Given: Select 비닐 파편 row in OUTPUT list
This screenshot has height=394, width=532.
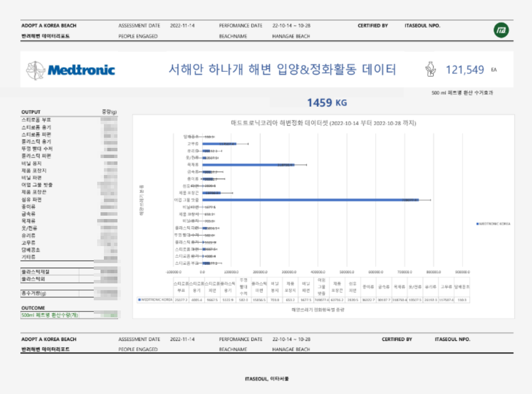Looking at the screenshot, I should pos(69,178).
